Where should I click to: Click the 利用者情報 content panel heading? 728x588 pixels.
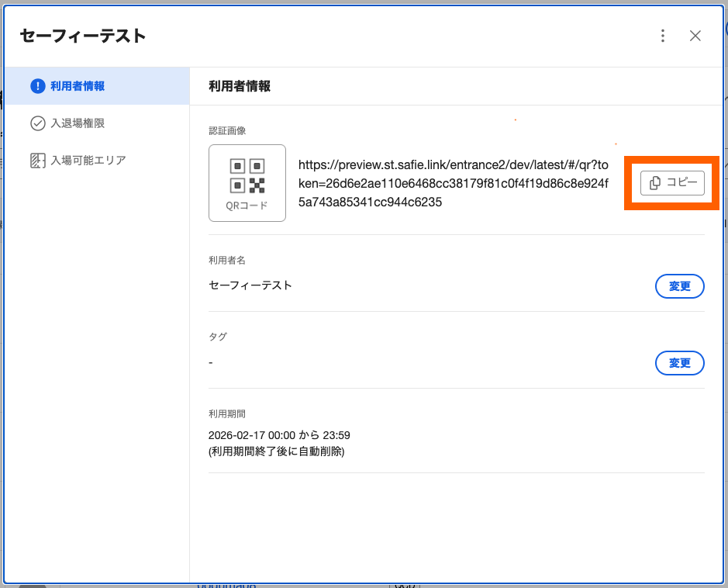pyautogui.click(x=240, y=86)
